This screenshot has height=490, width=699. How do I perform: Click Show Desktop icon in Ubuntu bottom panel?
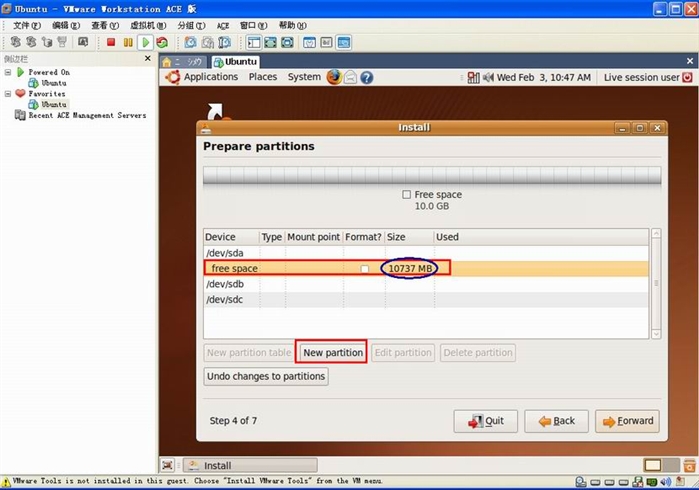pyautogui.click(x=168, y=465)
